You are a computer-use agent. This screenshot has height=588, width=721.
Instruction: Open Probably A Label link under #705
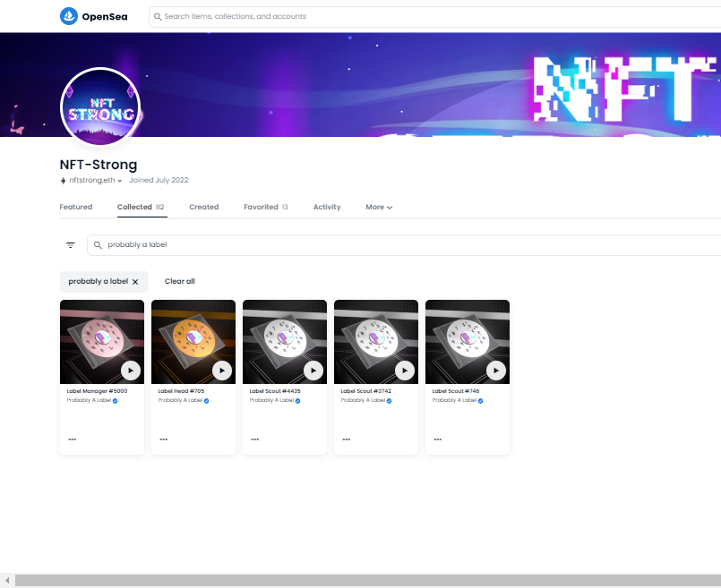(x=180, y=400)
